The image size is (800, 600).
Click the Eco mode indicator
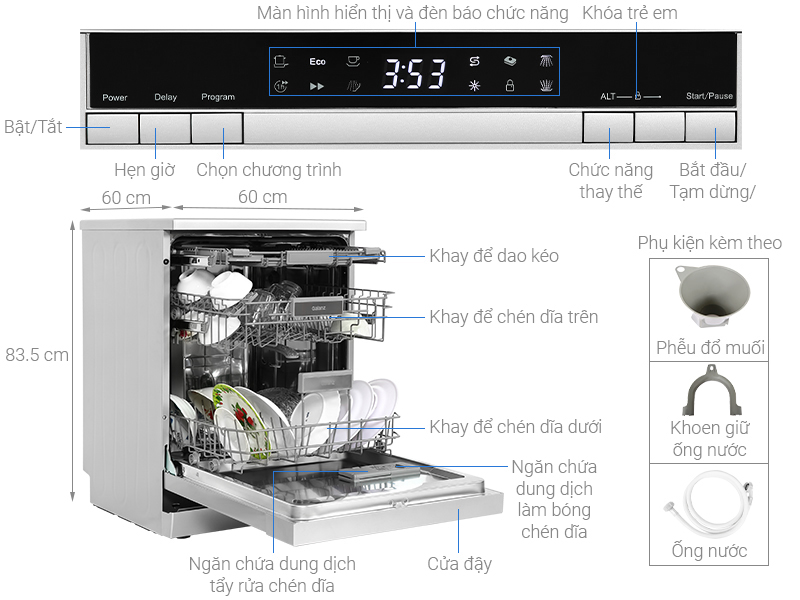coord(317,62)
